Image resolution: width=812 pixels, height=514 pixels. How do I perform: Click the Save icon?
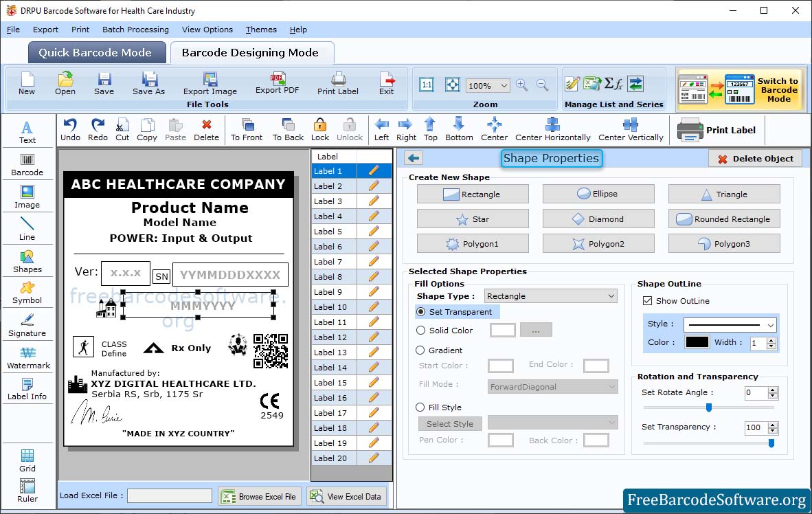click(x=104, y=83)
